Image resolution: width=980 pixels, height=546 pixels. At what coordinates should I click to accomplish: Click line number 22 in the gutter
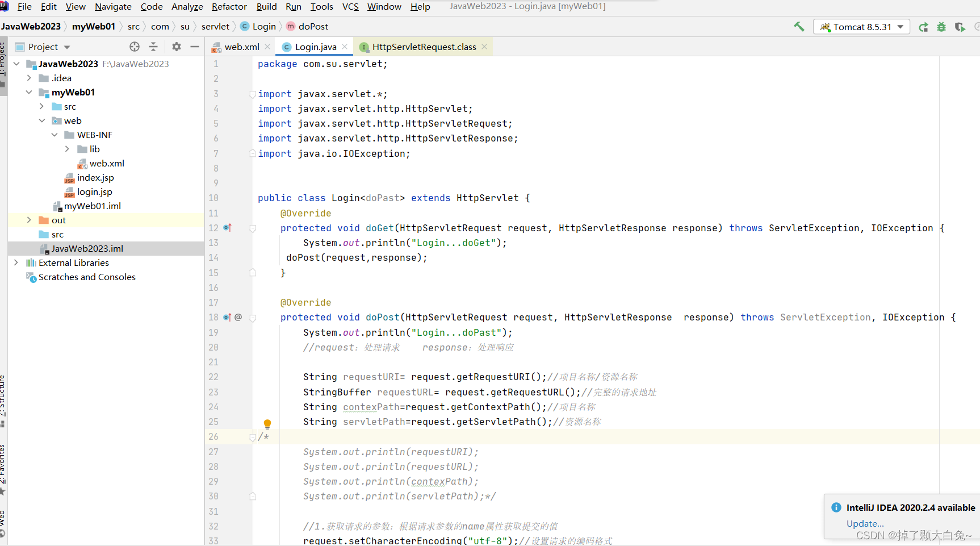coord(213,377)
